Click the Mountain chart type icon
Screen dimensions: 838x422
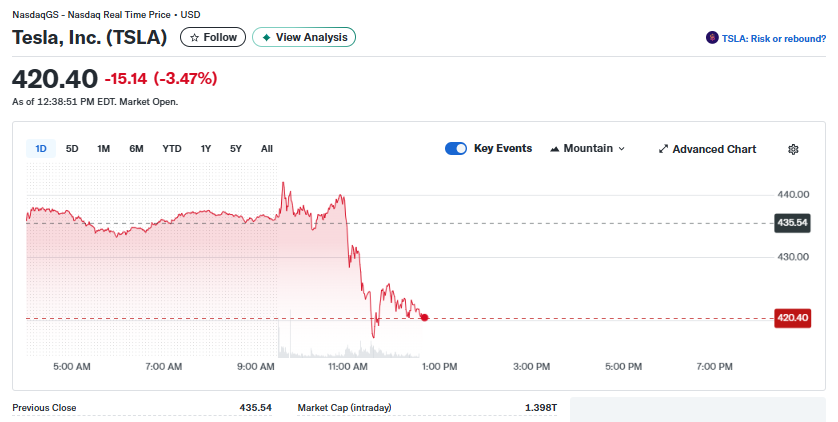[555, 149]
